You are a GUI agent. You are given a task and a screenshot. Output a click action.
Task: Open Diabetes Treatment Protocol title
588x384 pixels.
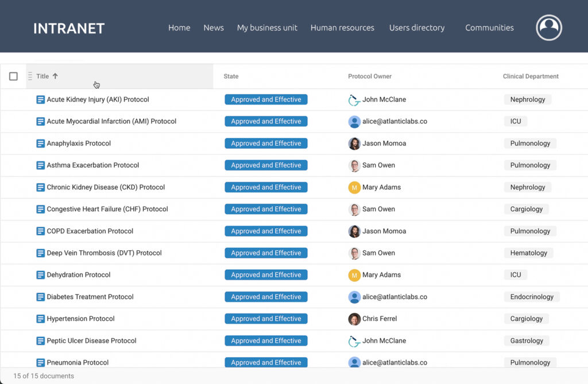[90, 297]
